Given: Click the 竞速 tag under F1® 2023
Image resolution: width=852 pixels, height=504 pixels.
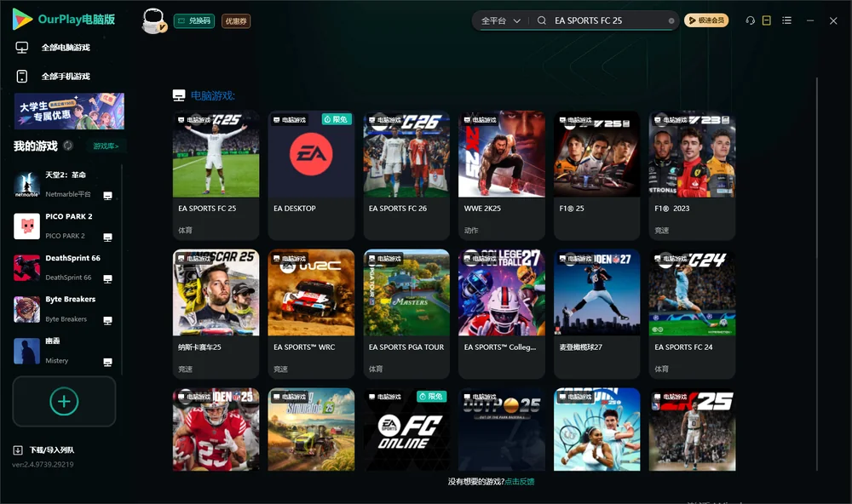Looking at the screenshot, I should (661, 230).
